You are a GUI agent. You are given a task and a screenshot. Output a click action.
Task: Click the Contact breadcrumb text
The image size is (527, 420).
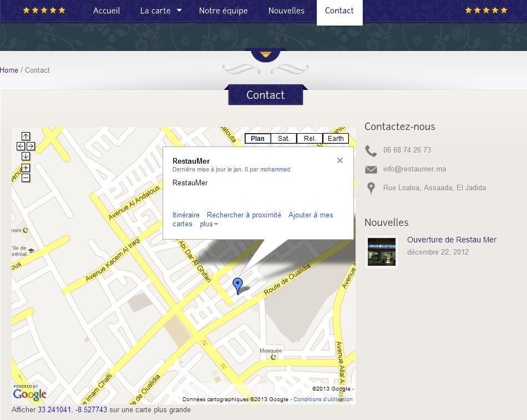coord(37,70)
